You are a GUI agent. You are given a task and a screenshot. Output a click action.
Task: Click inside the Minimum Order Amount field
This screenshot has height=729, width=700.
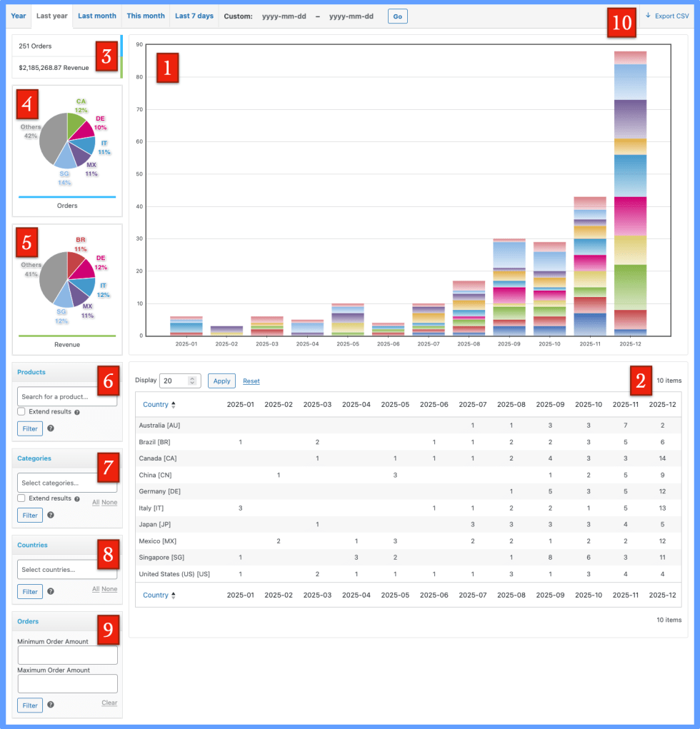(67, 655)
